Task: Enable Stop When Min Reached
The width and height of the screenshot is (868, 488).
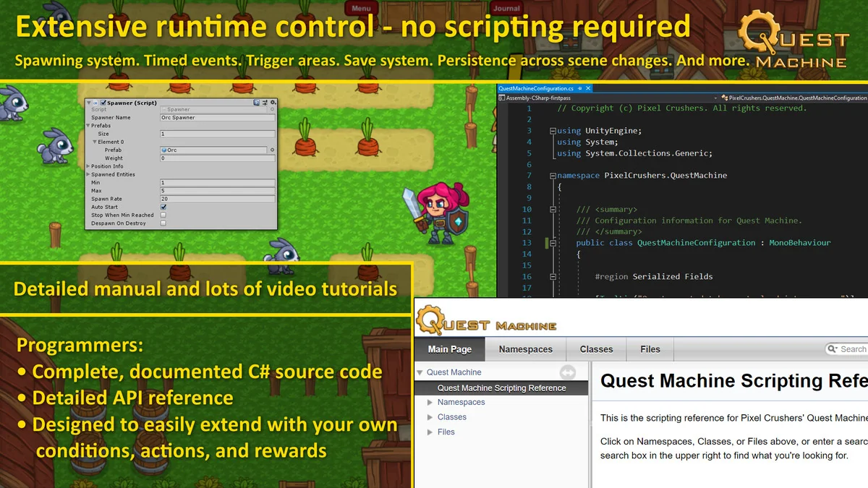Action: [x=163, y=215]
